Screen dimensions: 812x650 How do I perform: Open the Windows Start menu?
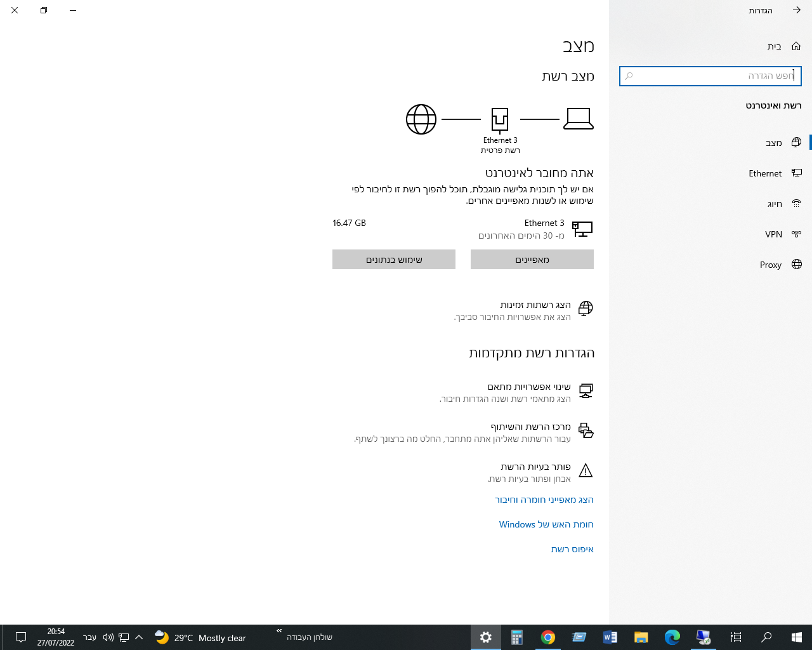(797, 637)
